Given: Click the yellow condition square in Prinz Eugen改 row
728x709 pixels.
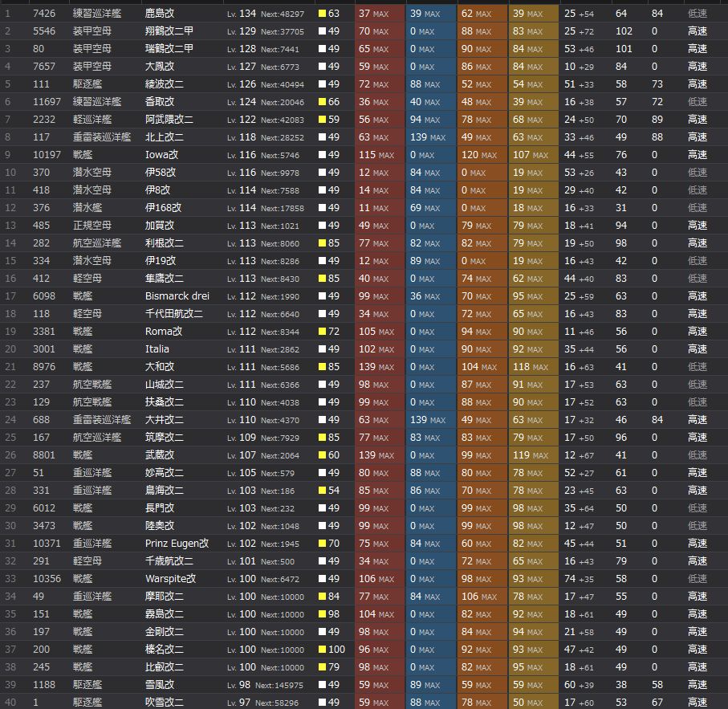Looking at the screenshot, I should [322, 544].
